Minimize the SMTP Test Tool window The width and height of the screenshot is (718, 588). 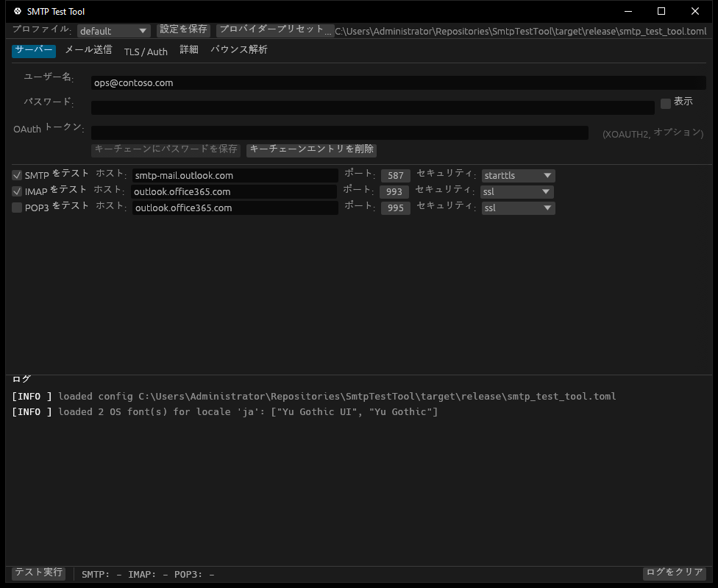tap(628, 11)
